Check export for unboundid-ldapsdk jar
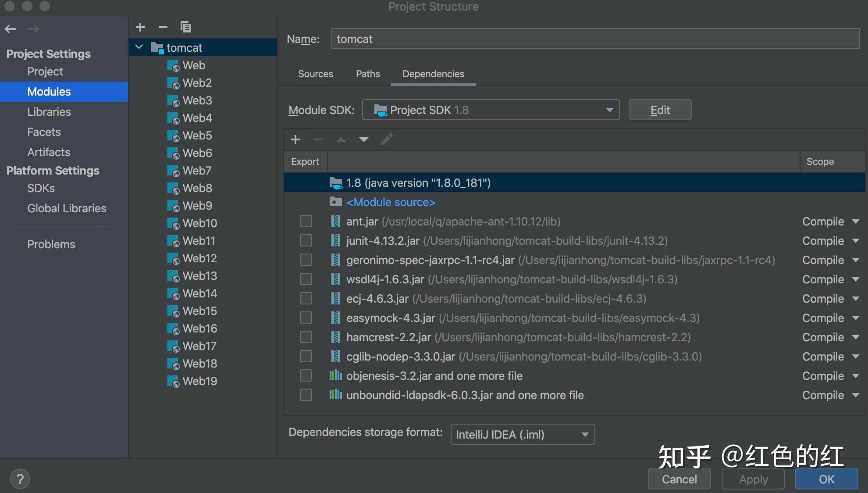This screenshot has width=868, height=493. 306,395
